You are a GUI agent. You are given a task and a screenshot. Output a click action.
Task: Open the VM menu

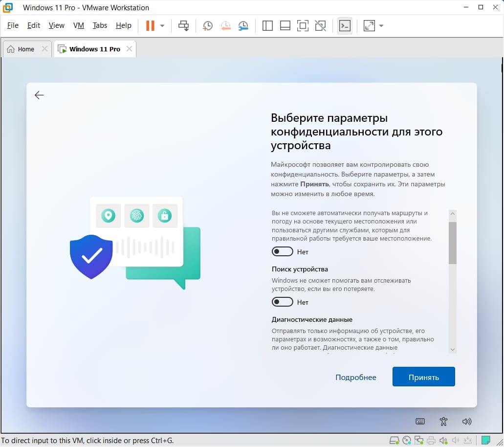pyautogui.click(x=79, y=25)
